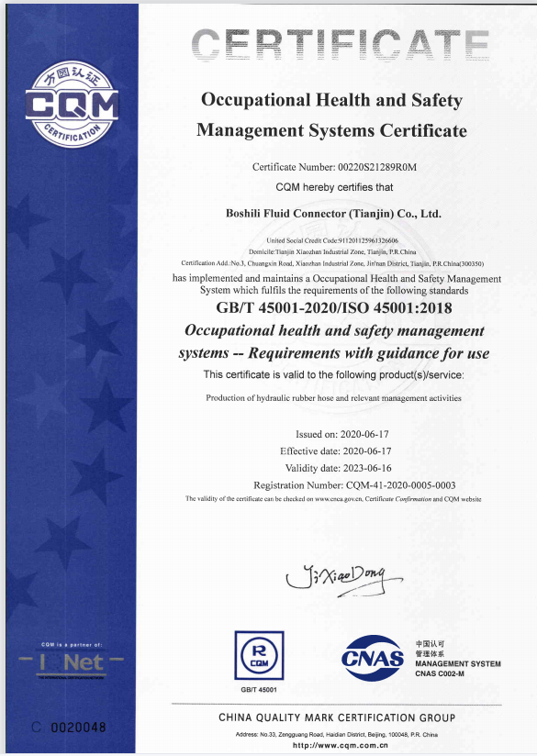Click 'has implemented and maintains' sentence

[x=337, y=284]
